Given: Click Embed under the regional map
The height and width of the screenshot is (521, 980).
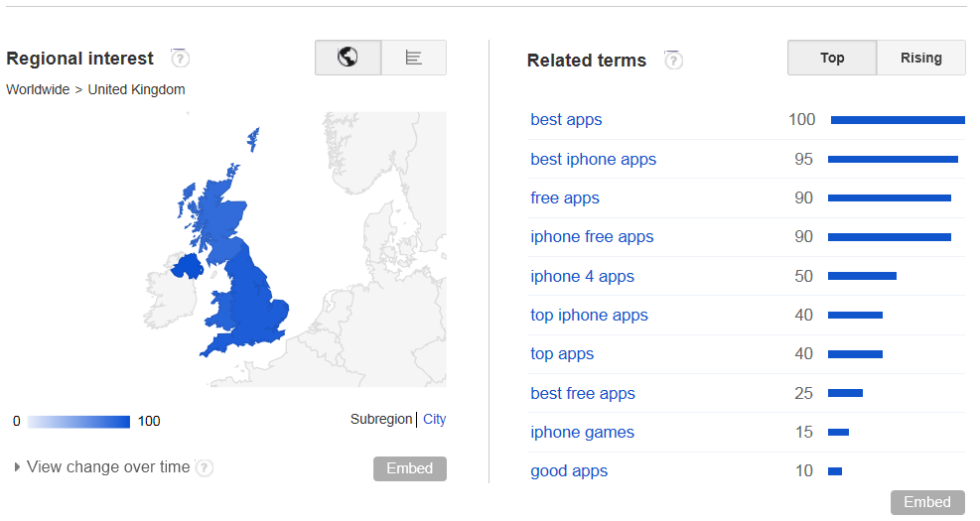Looking at the screenshot, I should [410, 468].
